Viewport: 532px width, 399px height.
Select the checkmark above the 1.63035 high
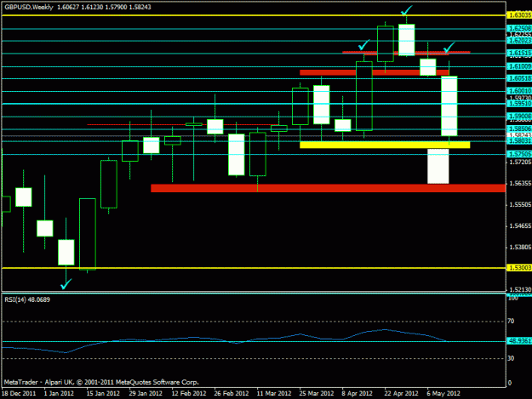click(x=407, y=10)
